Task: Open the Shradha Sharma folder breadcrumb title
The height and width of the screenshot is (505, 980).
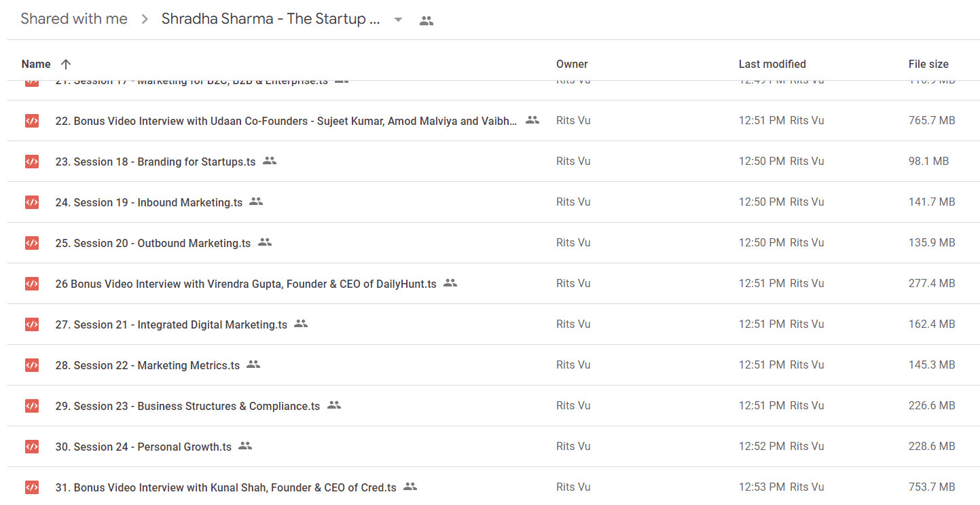Action: pyautogui.click(x=270, y=19)
